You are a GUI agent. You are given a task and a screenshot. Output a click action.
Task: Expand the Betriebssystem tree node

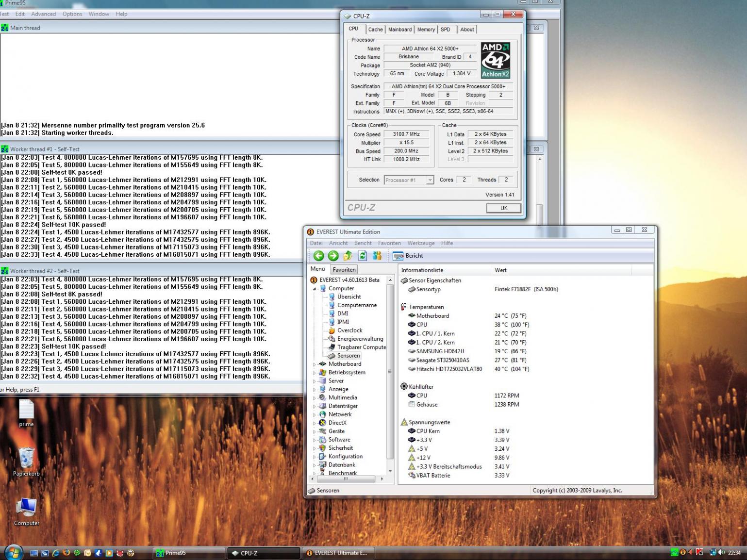pyautogui.click(x=314, y=373)
